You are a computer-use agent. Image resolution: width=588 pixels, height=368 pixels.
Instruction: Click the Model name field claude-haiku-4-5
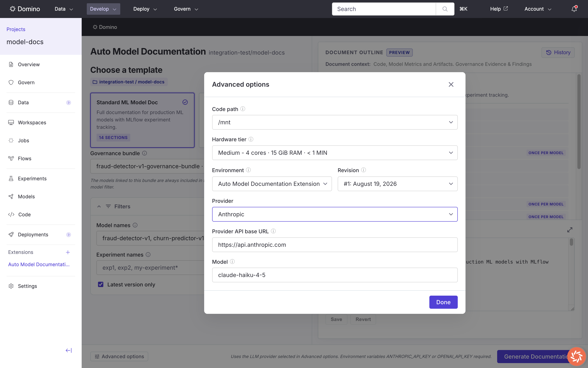(x=335, y=275)
